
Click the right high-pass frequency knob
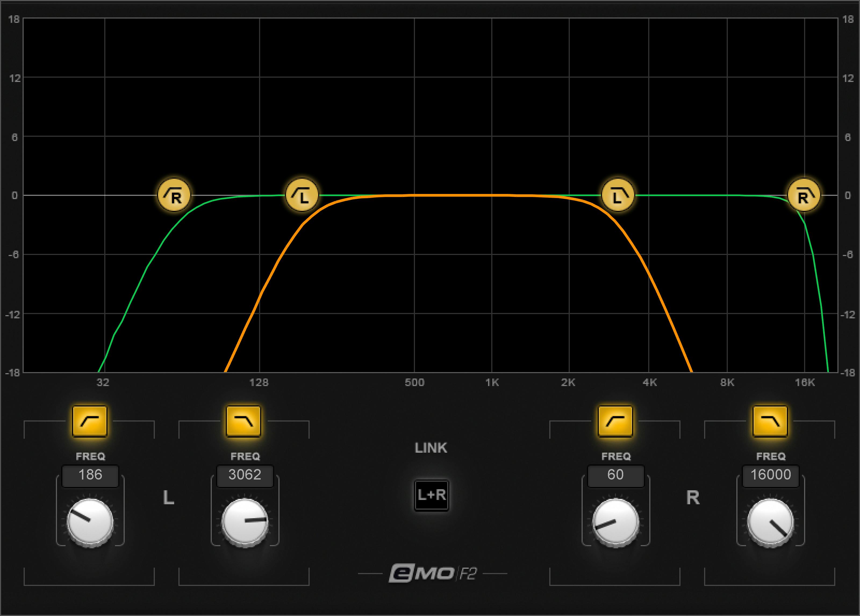(x=615, y=522)
